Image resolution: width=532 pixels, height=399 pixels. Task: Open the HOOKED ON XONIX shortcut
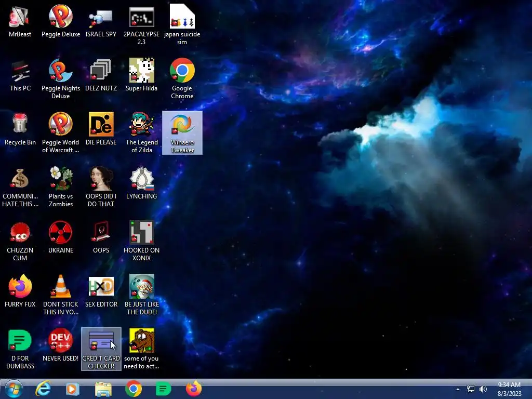(x=141, y=241)
